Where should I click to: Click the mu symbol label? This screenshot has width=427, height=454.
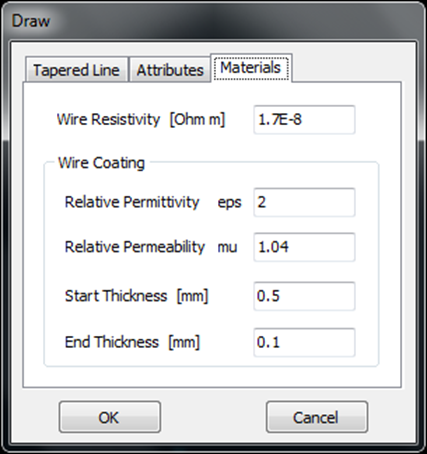(227, 248)
